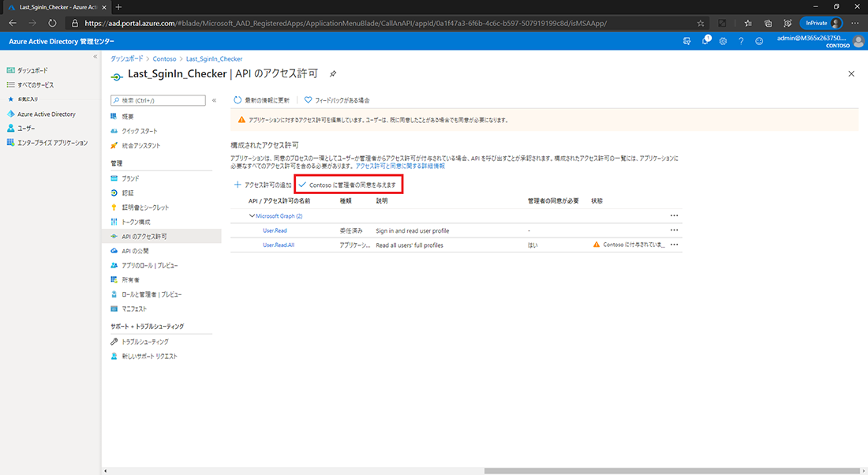Click the Contoso breadcrumb link
The image size is (868, 475).
pyautogui.click(x=164, y=58)
